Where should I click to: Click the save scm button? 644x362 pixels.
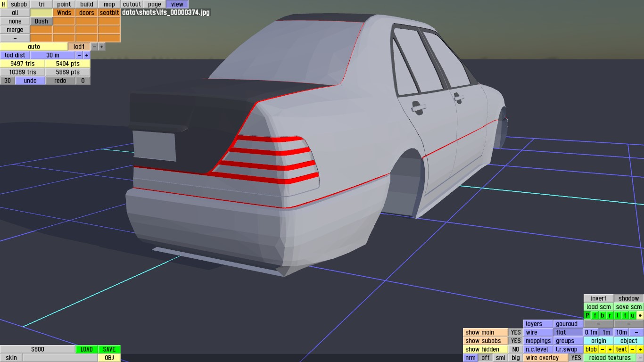click(629, 307)
